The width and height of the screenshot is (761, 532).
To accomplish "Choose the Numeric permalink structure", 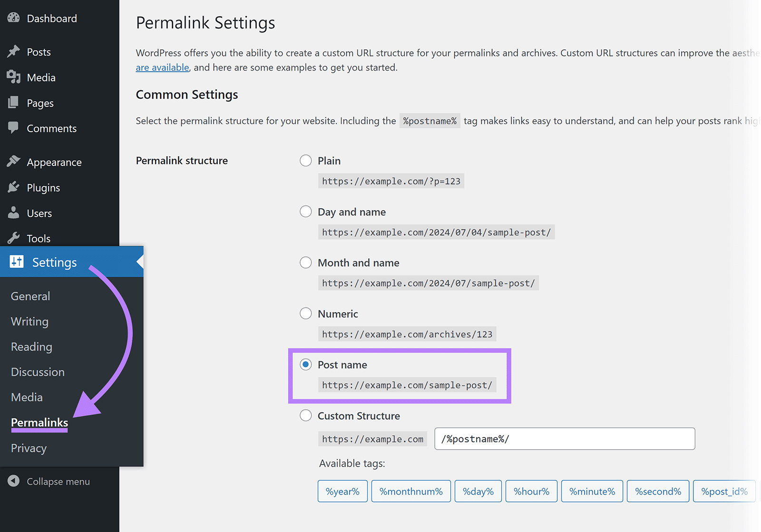I will click(x=305, y=313).
